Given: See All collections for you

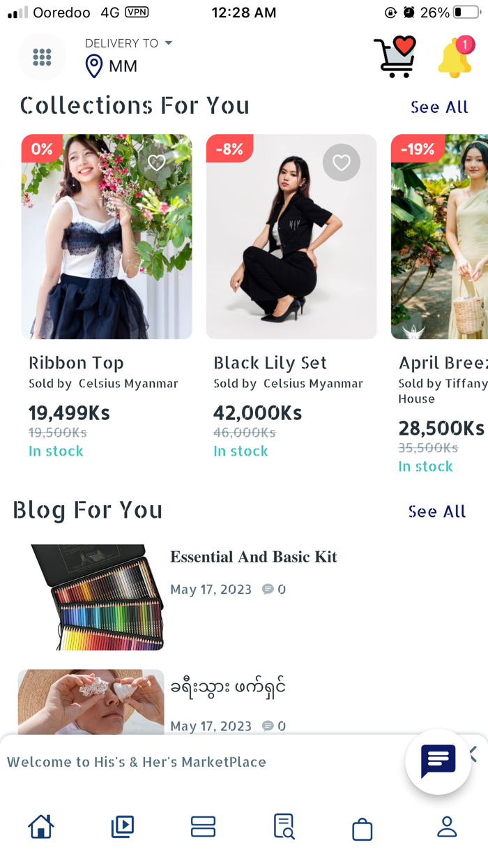Looking at the screenshot, I should 439,107.
